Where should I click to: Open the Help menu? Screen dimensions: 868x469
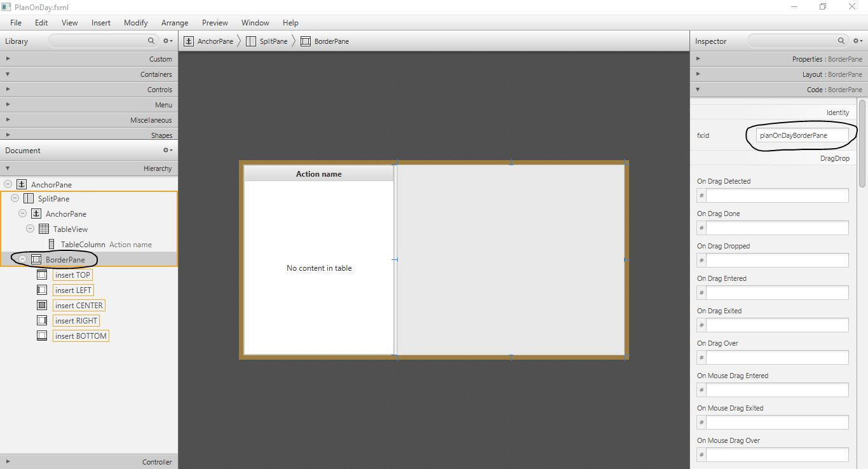click(290, 22)
